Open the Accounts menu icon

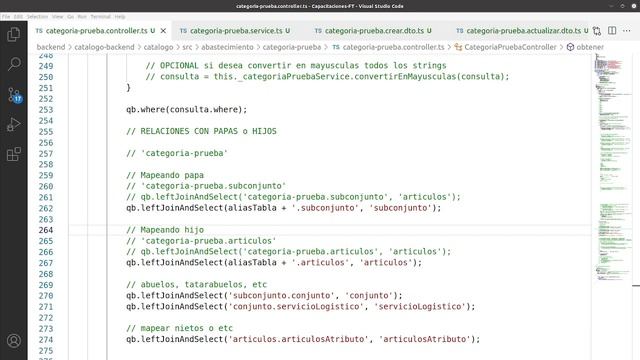[x=13, y=341]
